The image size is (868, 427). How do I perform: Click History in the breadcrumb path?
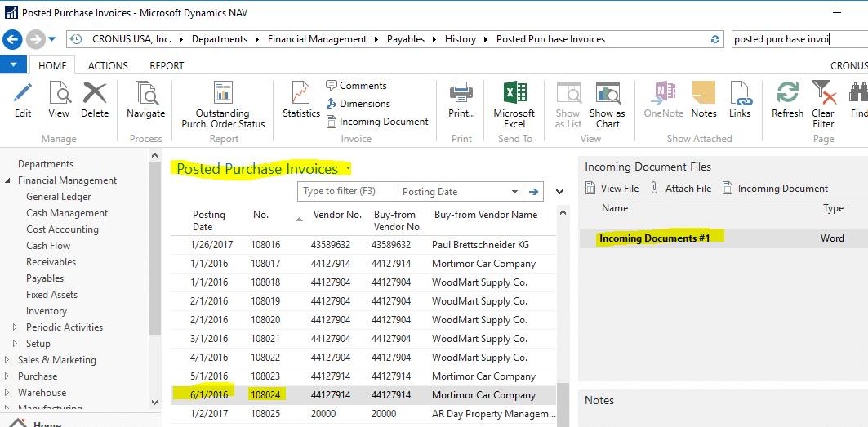pos(461,39)
